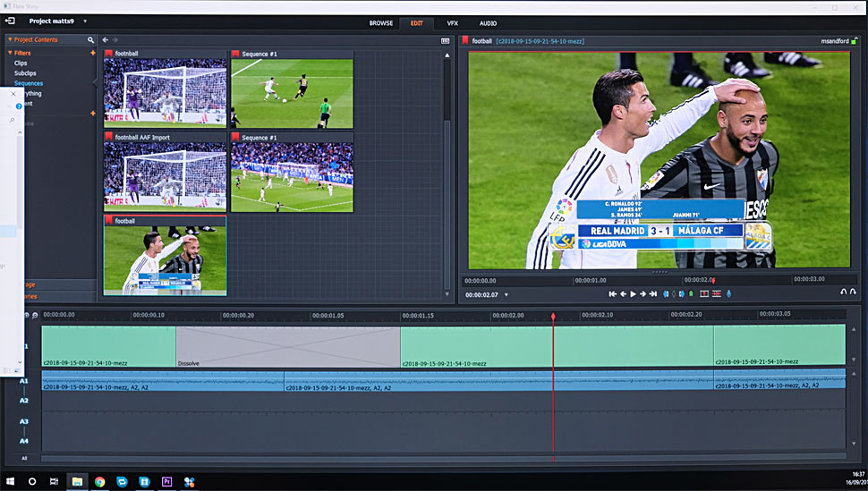868x491 pixels.
Task: Nudge one frame back
Action: (623, 294)
